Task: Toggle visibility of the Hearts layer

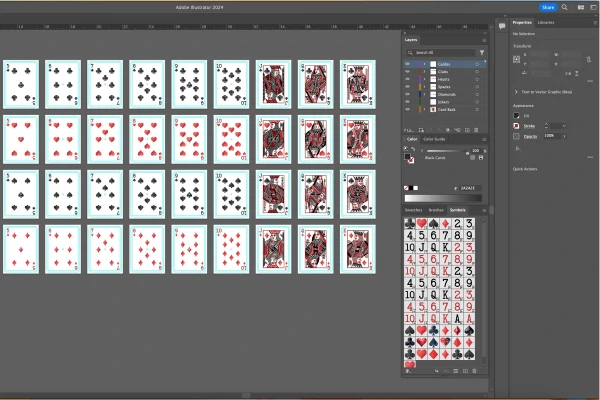Action: coord(407,79)
